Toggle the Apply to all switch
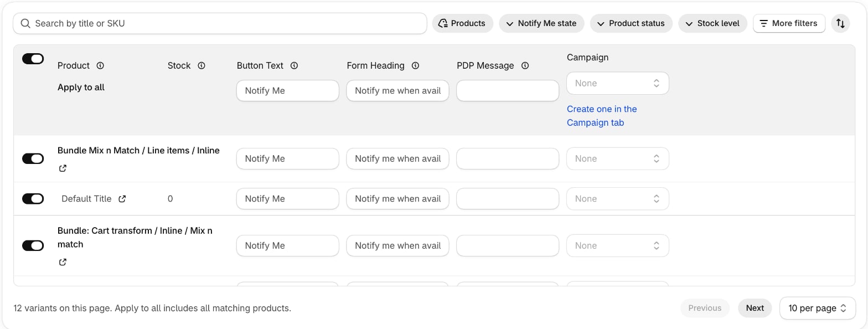 (33, 59)
